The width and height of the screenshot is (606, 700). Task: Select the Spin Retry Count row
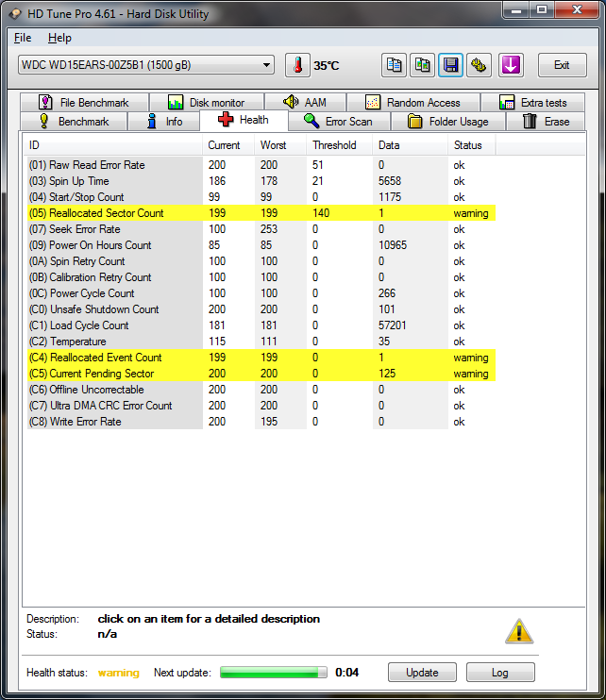[261, 261]
